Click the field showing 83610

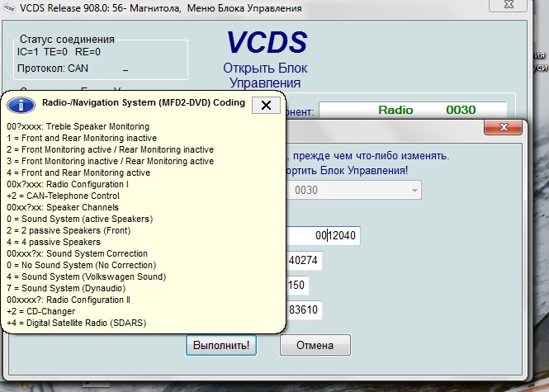point(304,309)
